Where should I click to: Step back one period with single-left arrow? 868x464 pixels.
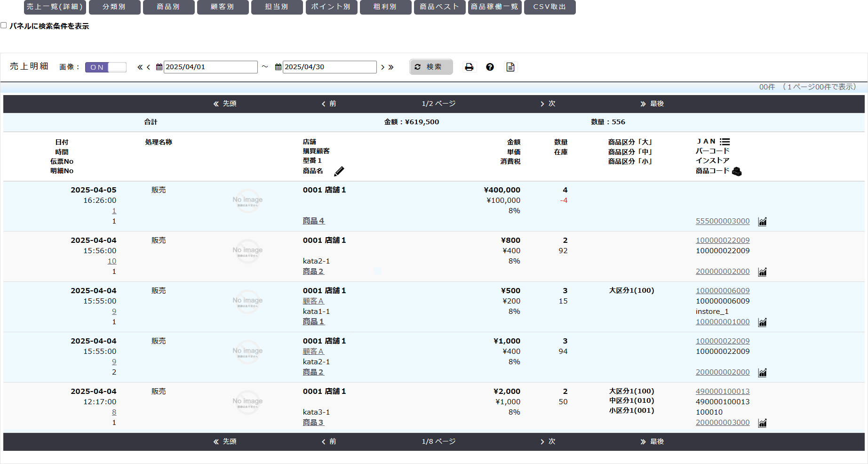point(148,67)
